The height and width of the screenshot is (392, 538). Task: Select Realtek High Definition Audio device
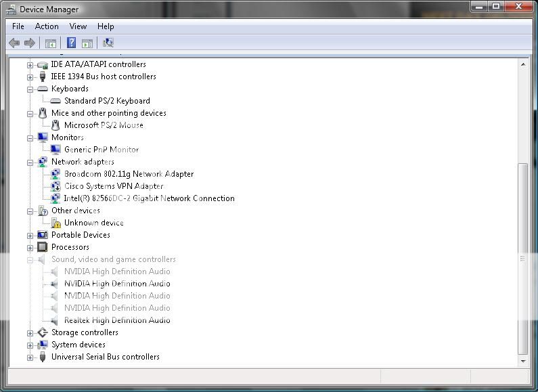point(117,320)
